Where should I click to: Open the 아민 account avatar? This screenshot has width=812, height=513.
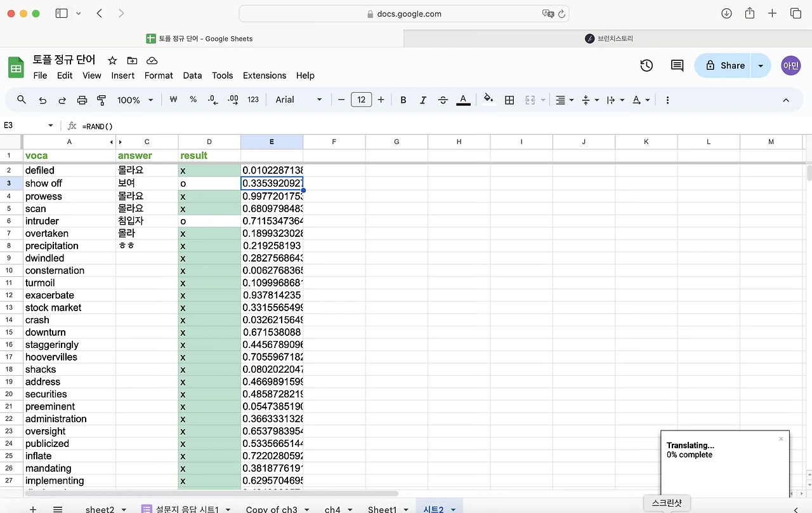tap(791, 65)
